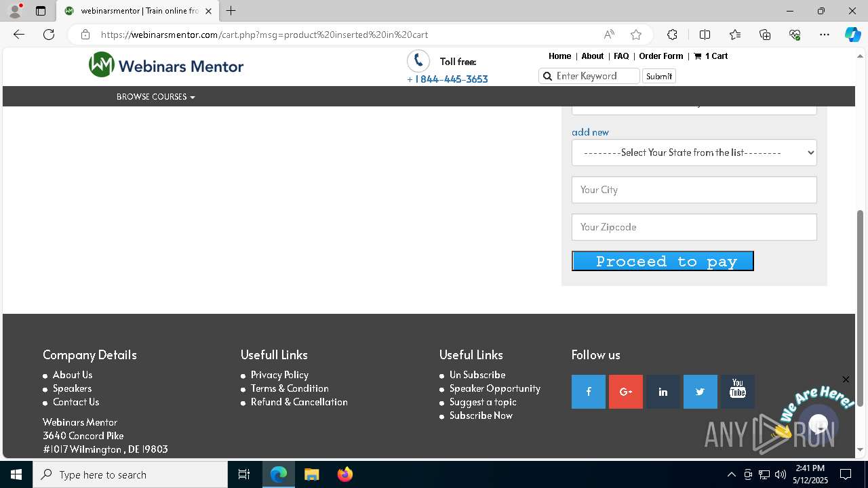Image resolution: width=868 pixels, height=488 pixels.
Task: Open the About Us footer link
Action: tap(73, 375)
